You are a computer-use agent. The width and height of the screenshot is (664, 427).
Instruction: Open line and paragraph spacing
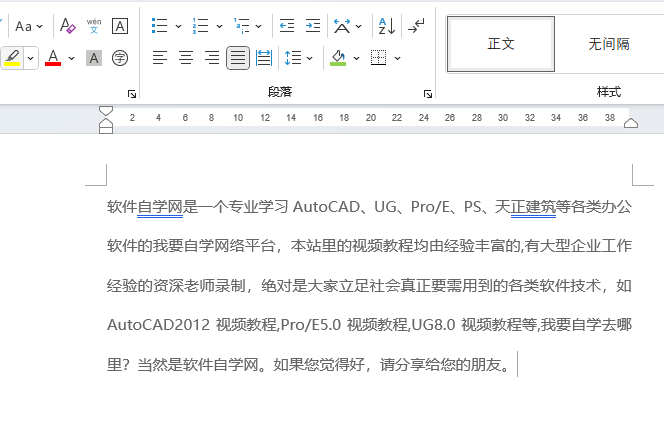click(x=293, y=58)
